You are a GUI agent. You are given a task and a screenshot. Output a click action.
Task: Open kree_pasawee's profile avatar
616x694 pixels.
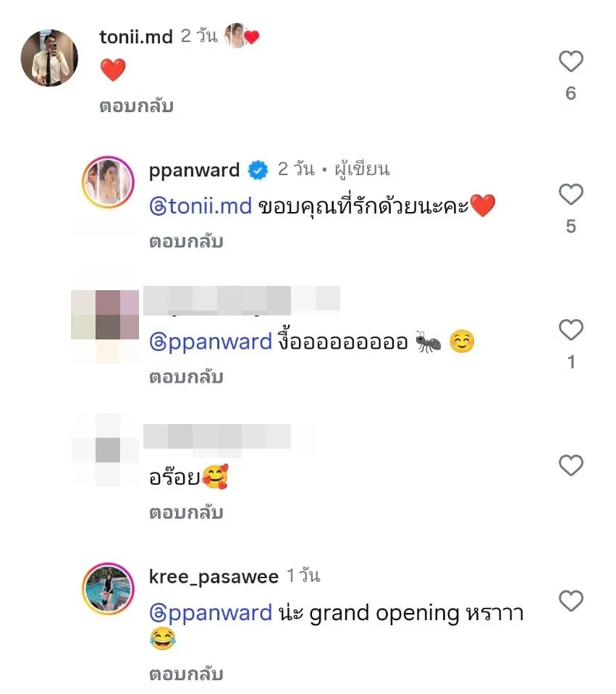[108, 588]
